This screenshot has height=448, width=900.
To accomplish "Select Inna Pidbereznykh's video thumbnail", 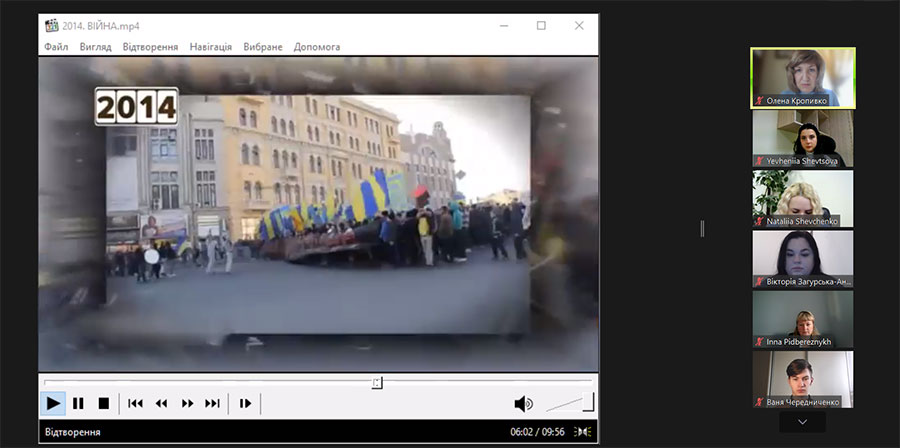I will point(803,319).
